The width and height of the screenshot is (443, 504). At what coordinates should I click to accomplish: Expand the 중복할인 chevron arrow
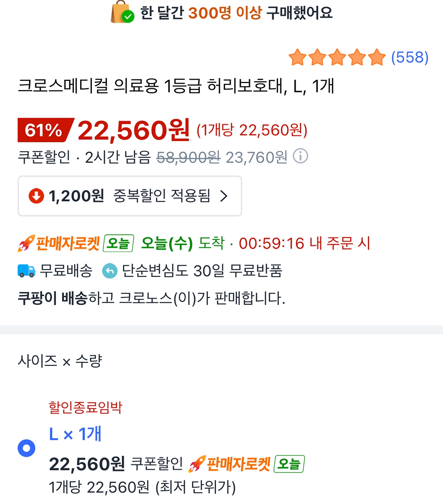(x=224, y=196)
